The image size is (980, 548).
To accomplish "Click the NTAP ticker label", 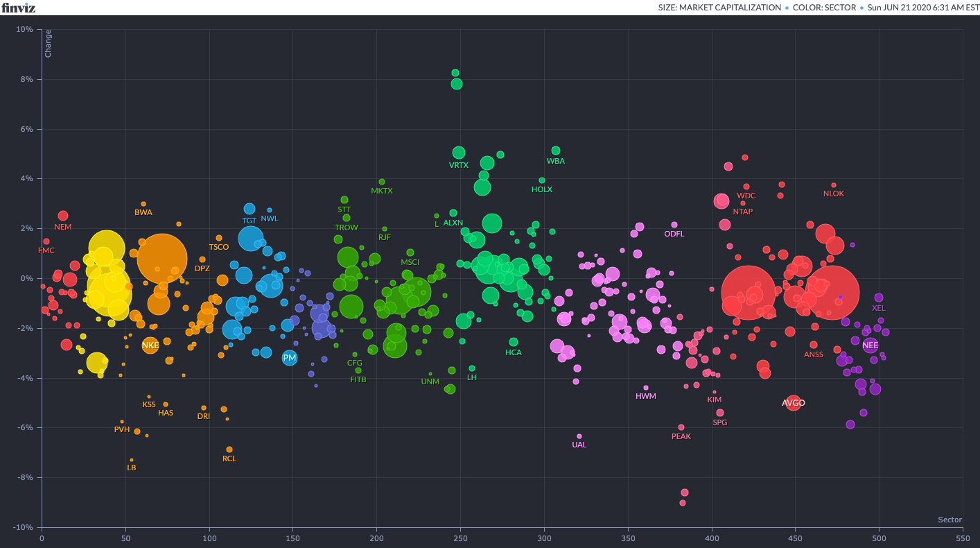I will 743,212.
